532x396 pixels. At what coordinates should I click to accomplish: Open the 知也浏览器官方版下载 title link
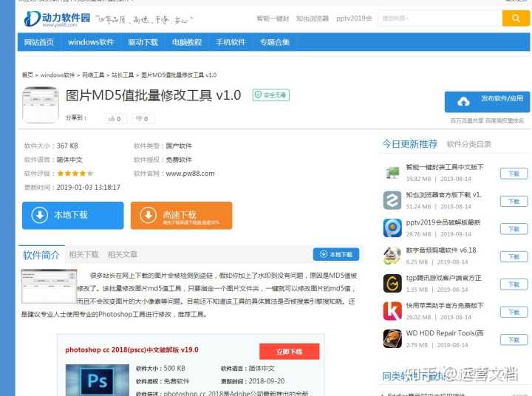[443, 195]
